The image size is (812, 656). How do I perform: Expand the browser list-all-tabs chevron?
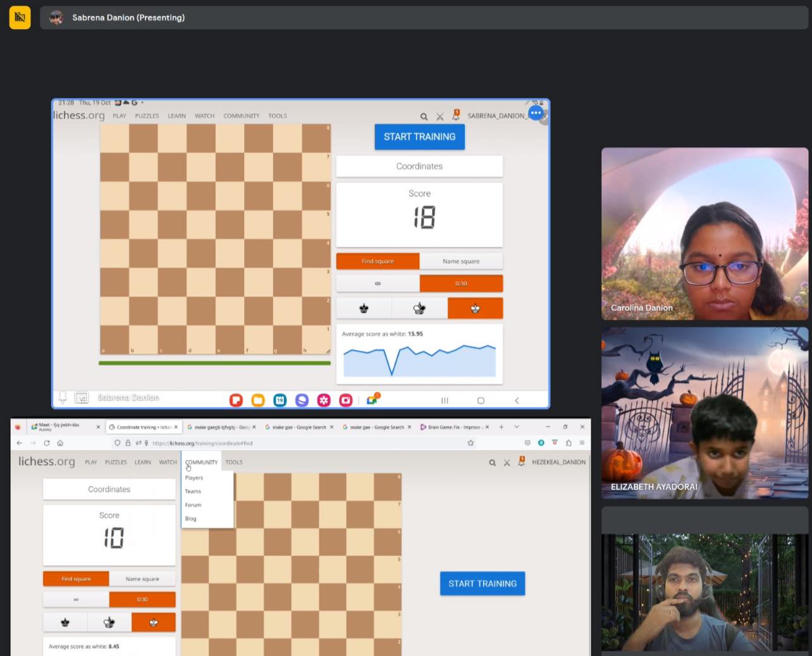pos(517,427)
